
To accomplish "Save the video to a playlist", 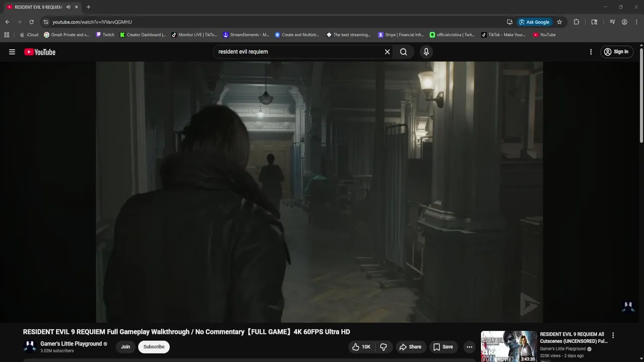I will point(443,347).
